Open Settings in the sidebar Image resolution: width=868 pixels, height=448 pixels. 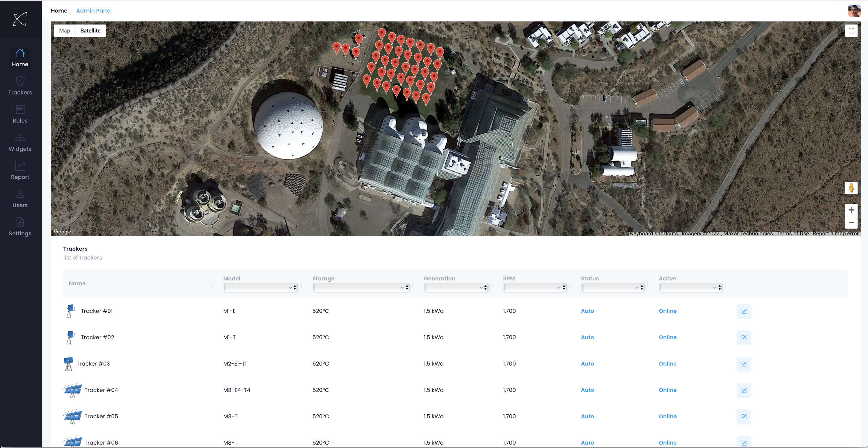20,227
